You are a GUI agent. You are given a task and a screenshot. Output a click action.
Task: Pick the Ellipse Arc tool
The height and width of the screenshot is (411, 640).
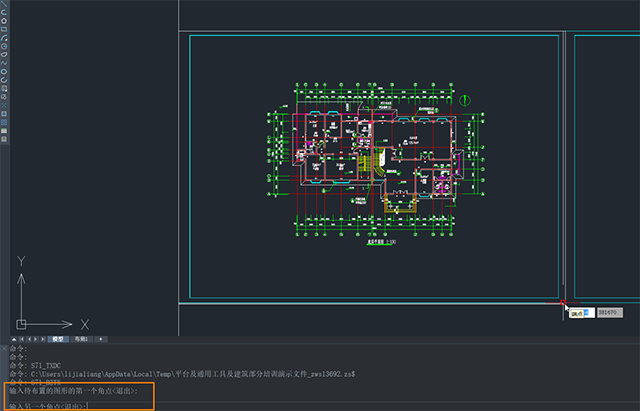[x=5, y=80]
